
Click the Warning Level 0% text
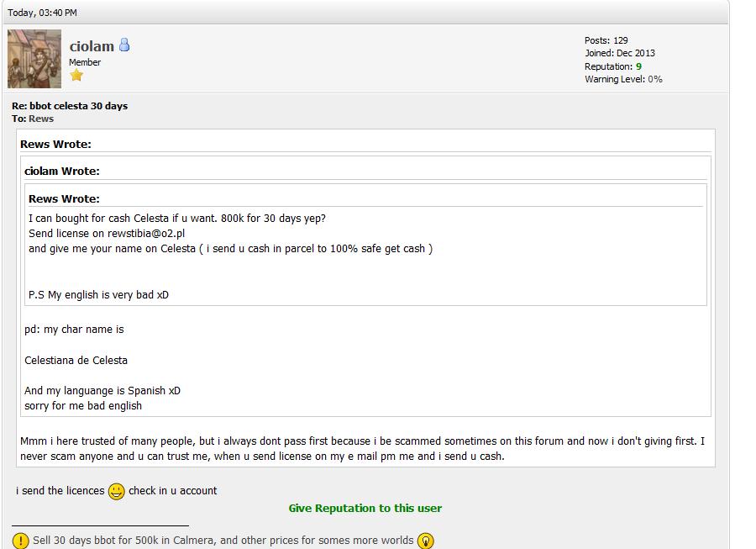(x=623, y=79)
